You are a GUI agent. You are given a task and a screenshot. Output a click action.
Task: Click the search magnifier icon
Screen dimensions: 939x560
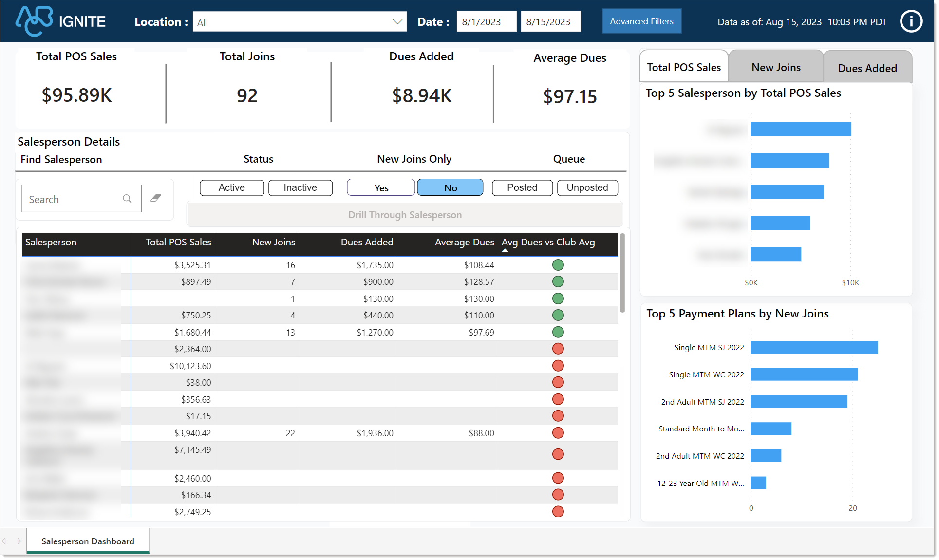[127, 199]
